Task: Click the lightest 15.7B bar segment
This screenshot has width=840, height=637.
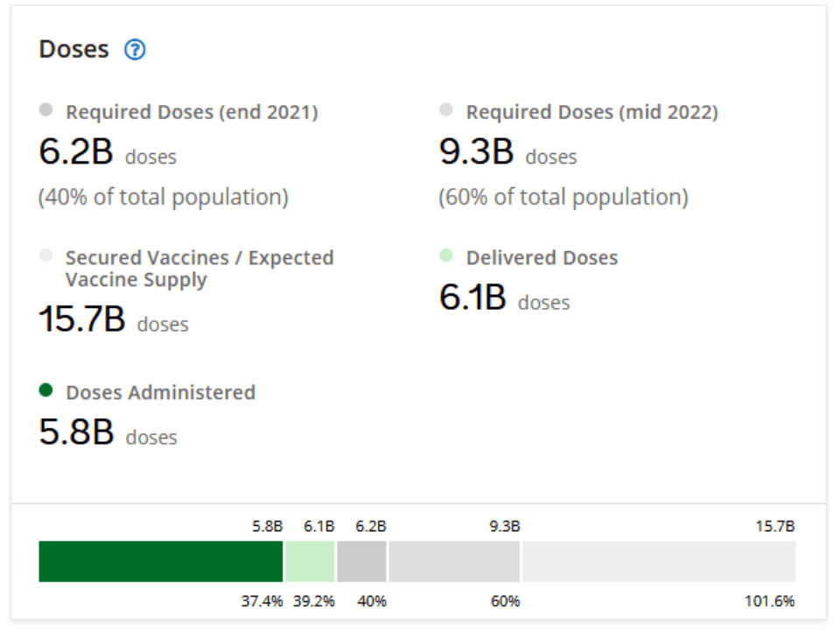Action: click(659, 561)
